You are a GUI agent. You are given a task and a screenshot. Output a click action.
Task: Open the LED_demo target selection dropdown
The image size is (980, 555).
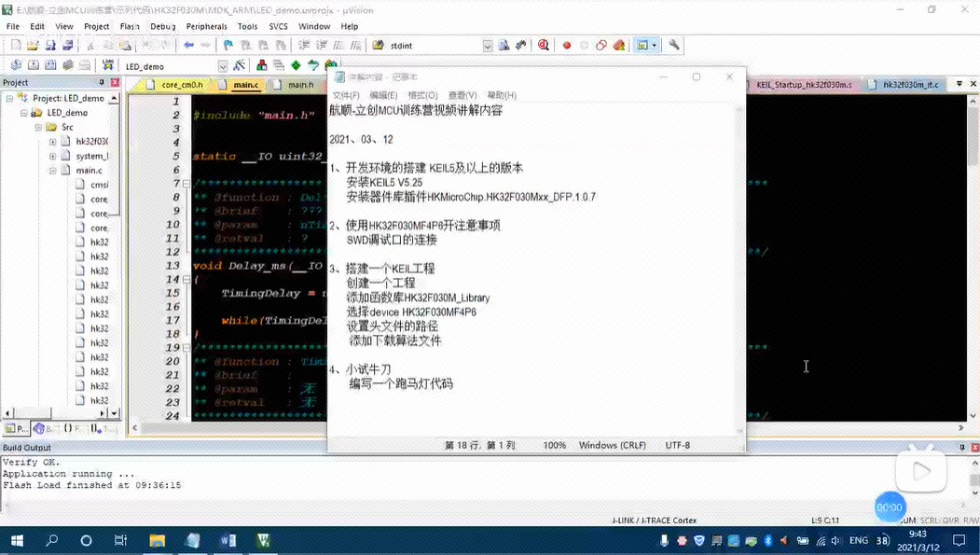pos(223,65)
